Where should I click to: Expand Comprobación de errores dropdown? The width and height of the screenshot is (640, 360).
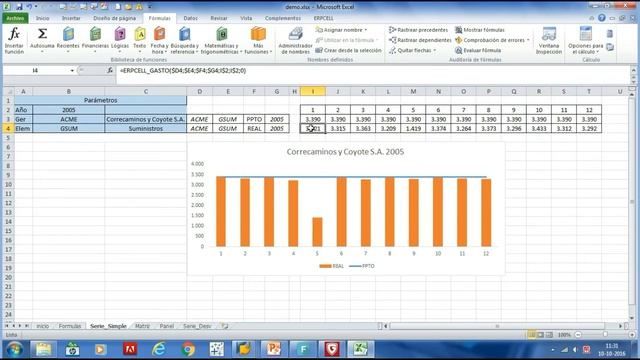coord(529,40)
